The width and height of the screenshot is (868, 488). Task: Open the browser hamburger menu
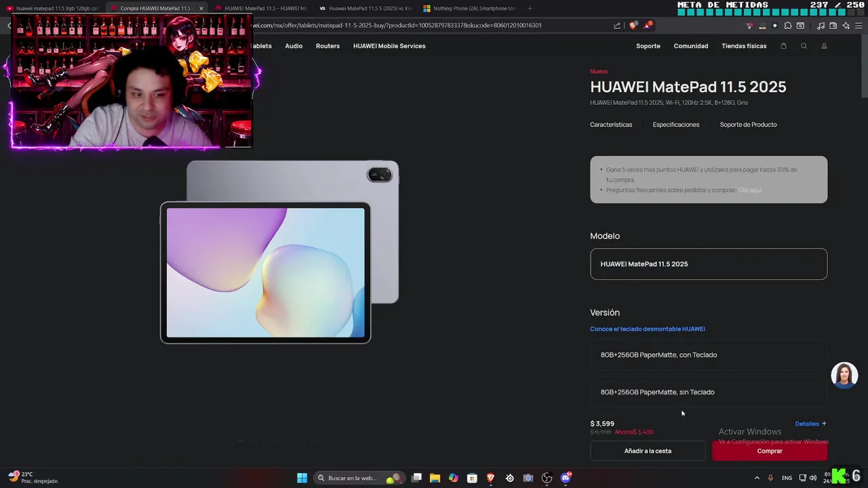pyautogui.click(x=858, y=26)
